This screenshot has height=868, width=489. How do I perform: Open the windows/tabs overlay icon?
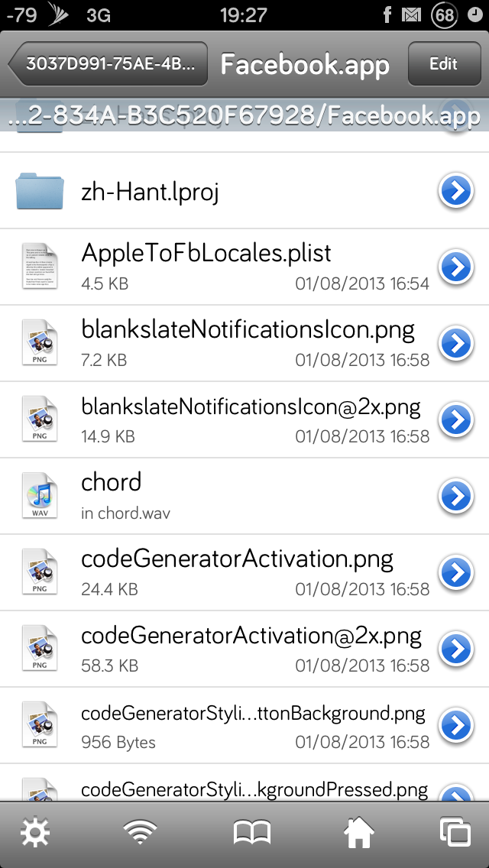point(455,831)
